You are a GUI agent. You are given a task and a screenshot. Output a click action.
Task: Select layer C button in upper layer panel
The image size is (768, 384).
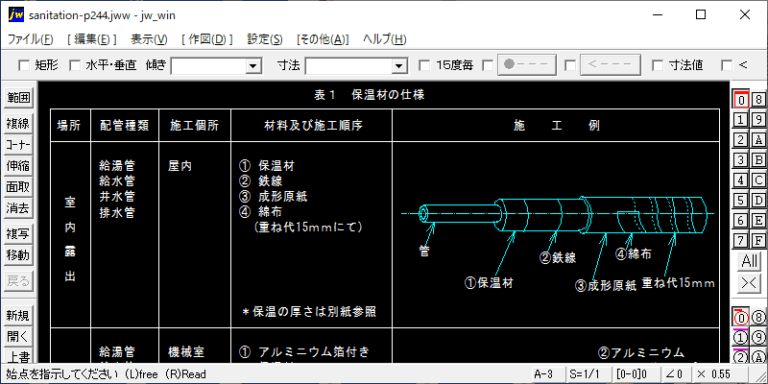(x=759, y=180)
